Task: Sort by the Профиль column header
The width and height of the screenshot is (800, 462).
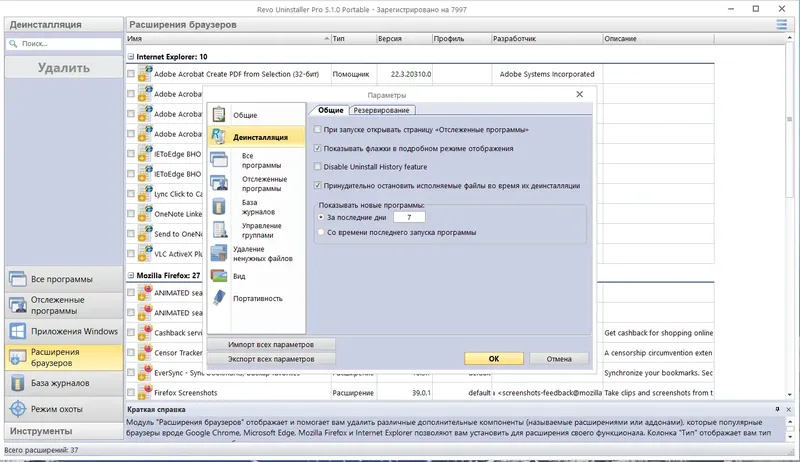Action: [x=462, y=39]
